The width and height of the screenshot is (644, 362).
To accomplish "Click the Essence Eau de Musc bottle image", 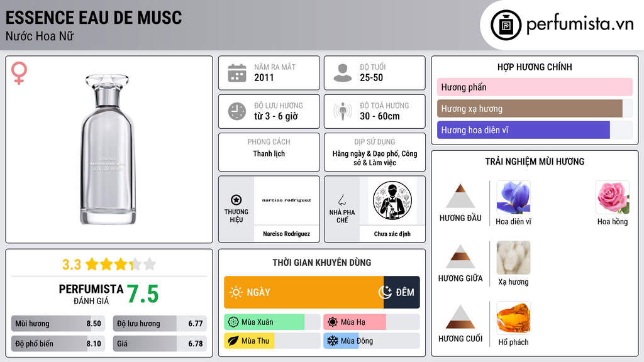I will coord(108,150).
